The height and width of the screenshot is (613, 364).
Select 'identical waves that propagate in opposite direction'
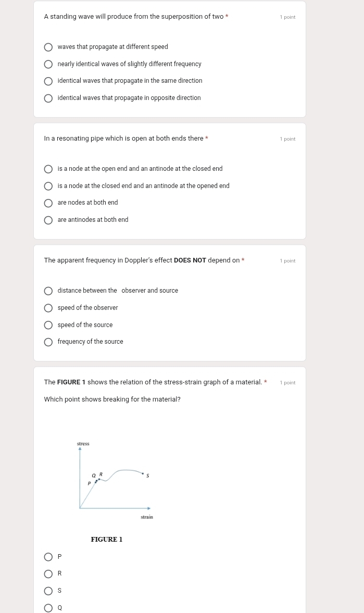(x=48, y=98)
